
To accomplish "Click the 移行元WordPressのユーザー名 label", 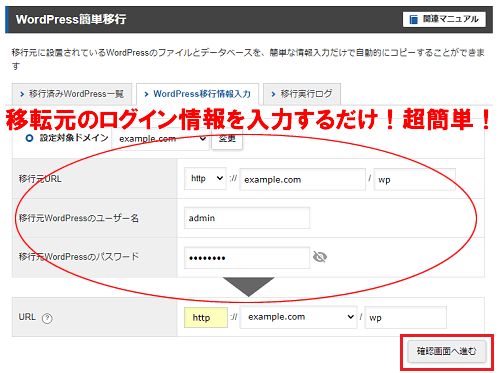I will 79,218.
